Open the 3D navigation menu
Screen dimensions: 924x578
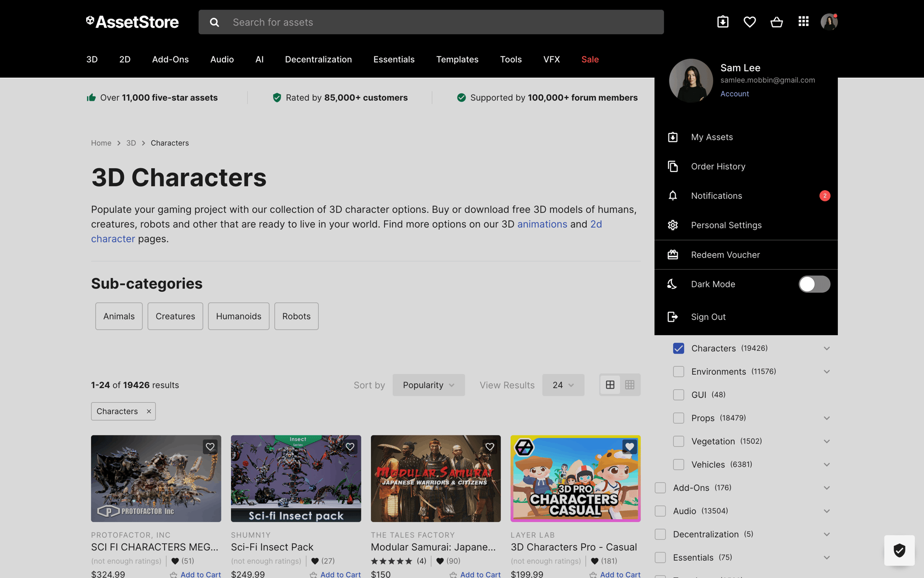pyautogui.click(x=92, y=59)
